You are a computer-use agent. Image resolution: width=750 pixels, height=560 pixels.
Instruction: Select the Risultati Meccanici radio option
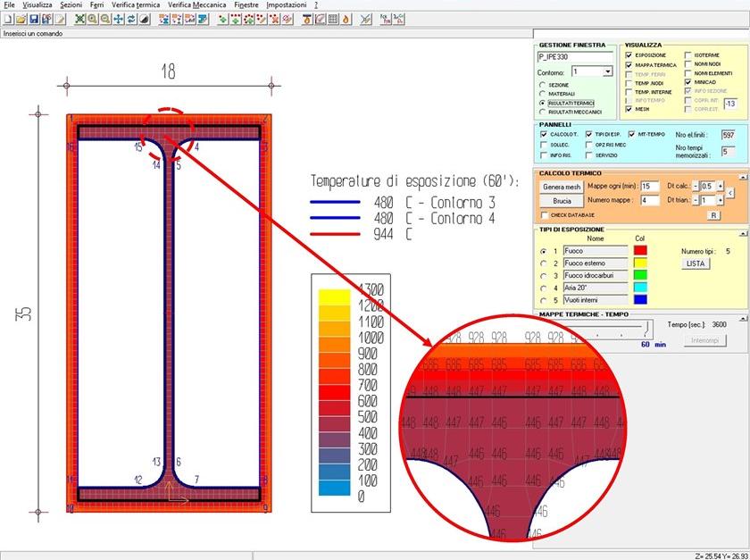[542, 113]
